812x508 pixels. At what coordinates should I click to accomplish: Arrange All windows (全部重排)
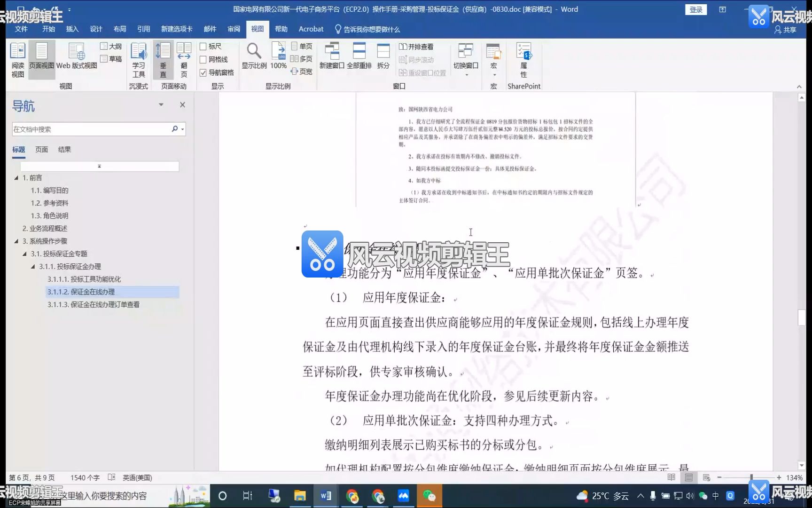(359, 56)
